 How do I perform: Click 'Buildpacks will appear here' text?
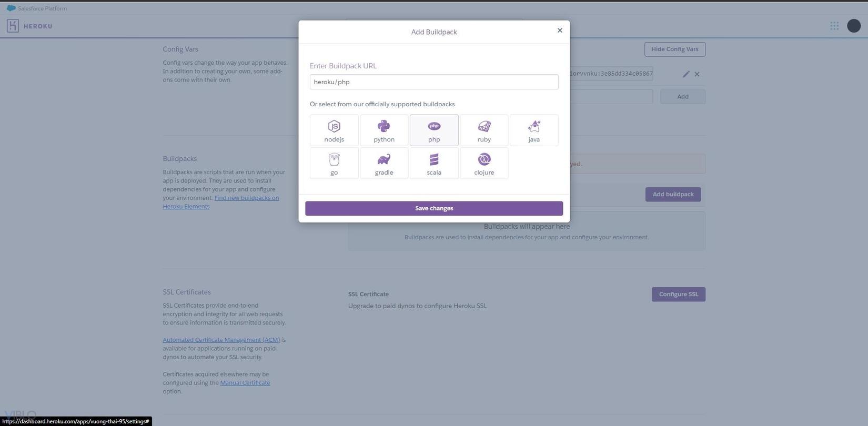tap(527, 227)
